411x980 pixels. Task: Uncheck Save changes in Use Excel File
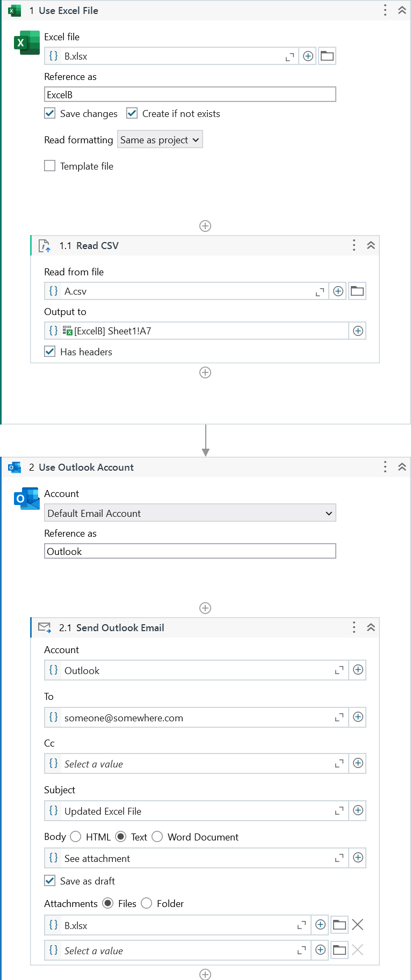(49, 113)
